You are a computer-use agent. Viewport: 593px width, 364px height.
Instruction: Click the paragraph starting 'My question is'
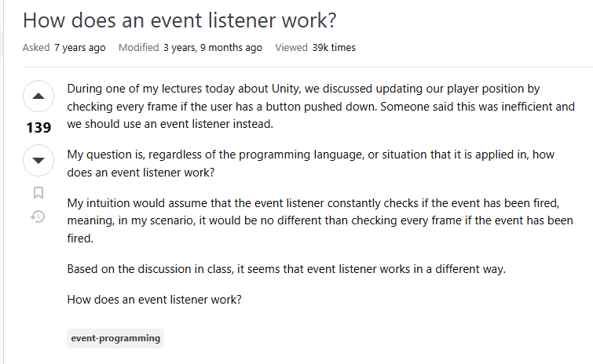pyautogui.click(x=310, y=163)
